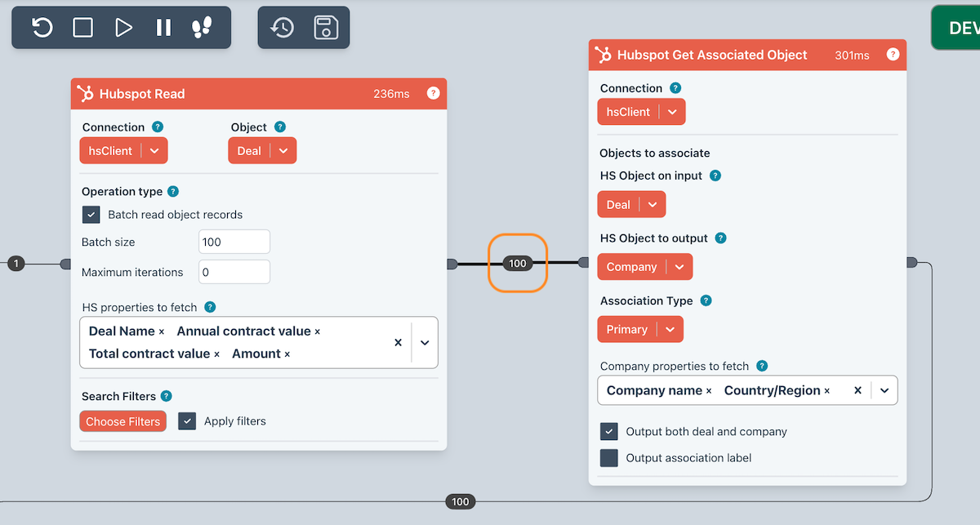980x525 pixels.
Task: Run the flow with the play icon
Action: pyautogui.click(x=123, y=28)
